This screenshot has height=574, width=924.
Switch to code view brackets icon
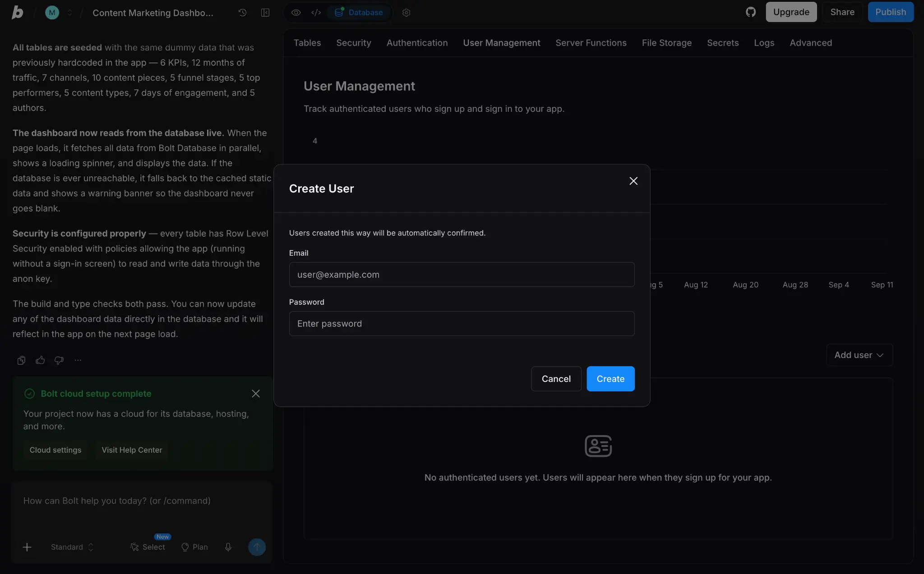tap(316, 13)
